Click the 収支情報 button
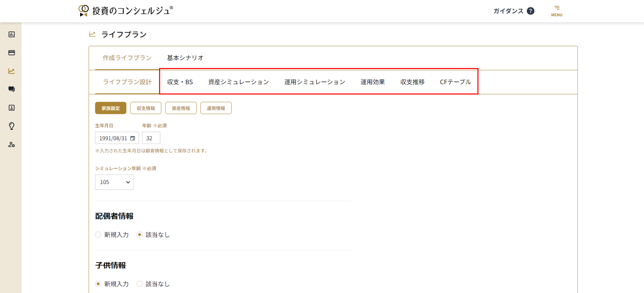 [146, 108]
